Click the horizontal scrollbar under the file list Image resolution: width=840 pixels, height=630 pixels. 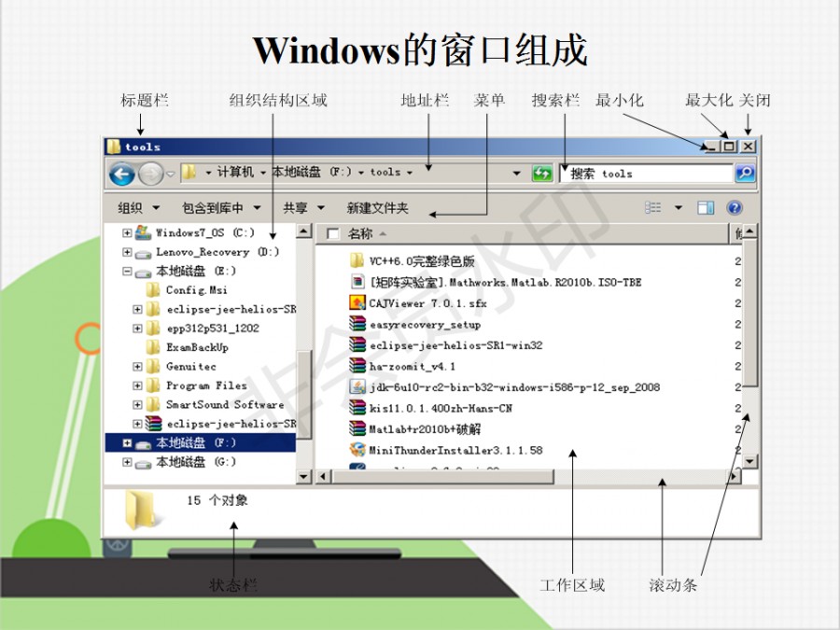point(523,476)
